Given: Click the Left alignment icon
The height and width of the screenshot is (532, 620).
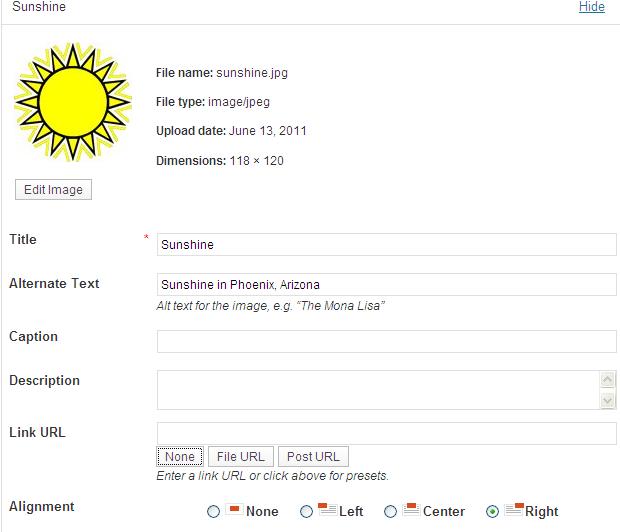Looking at the screenshot, I should click(327, 510).
